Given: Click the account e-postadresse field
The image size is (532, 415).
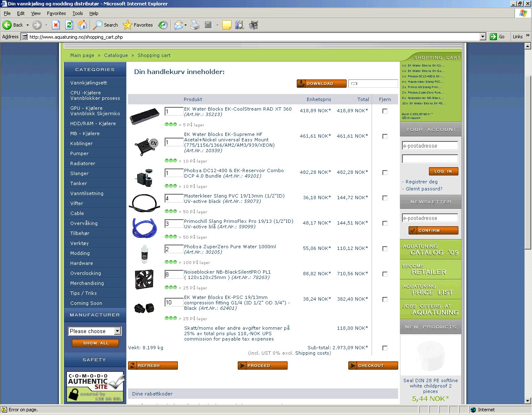Looking at the screenshot, I should [x=430, y=146].
